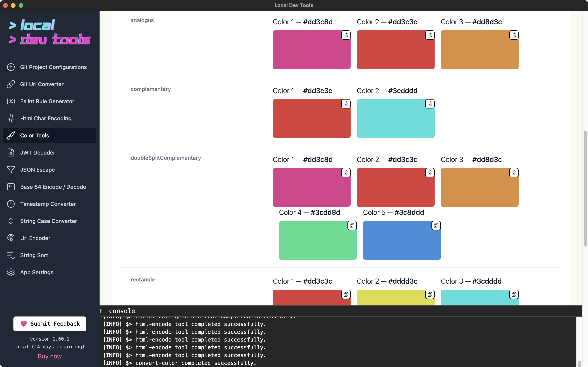
Task: Open JSON Escape tool
Action: tap(50, 170)
